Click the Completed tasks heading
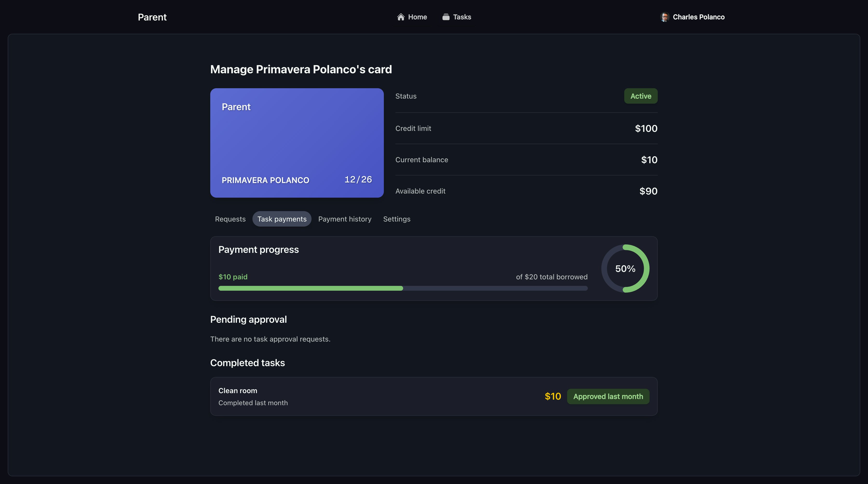868x484 pixels. [x=247, y=363]
